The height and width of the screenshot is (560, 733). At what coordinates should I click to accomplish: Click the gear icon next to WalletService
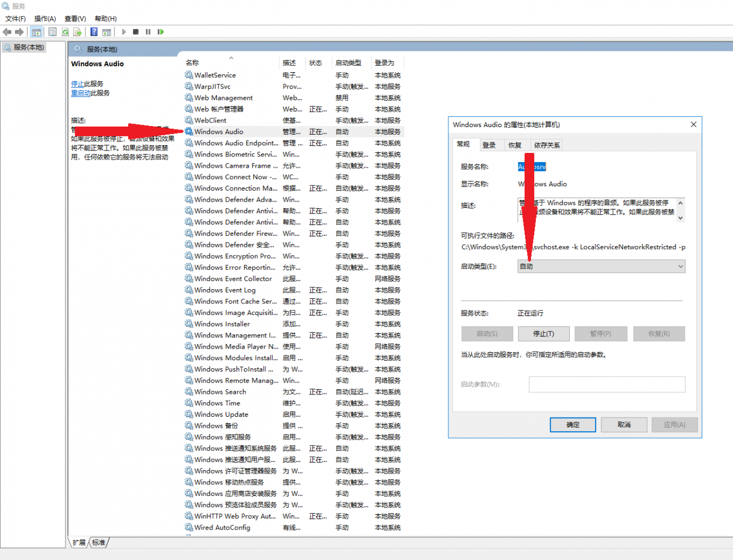(x=189, y=75)
